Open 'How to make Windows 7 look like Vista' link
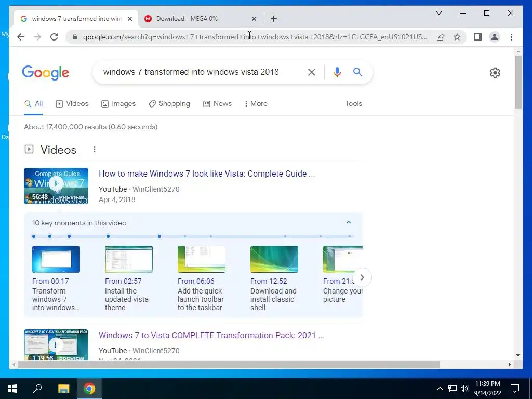 click(207, 174)
